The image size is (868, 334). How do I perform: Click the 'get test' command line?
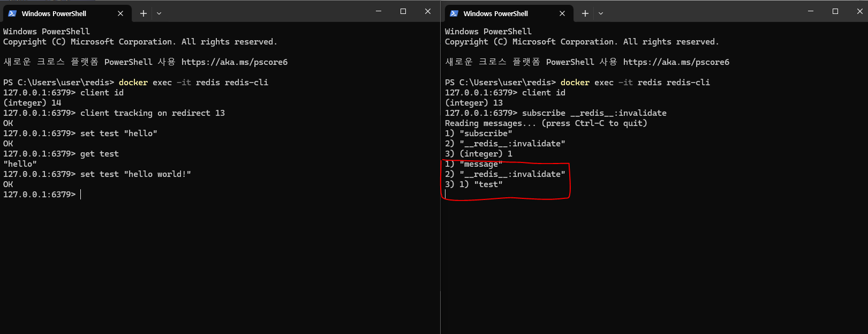click(61, 154)
